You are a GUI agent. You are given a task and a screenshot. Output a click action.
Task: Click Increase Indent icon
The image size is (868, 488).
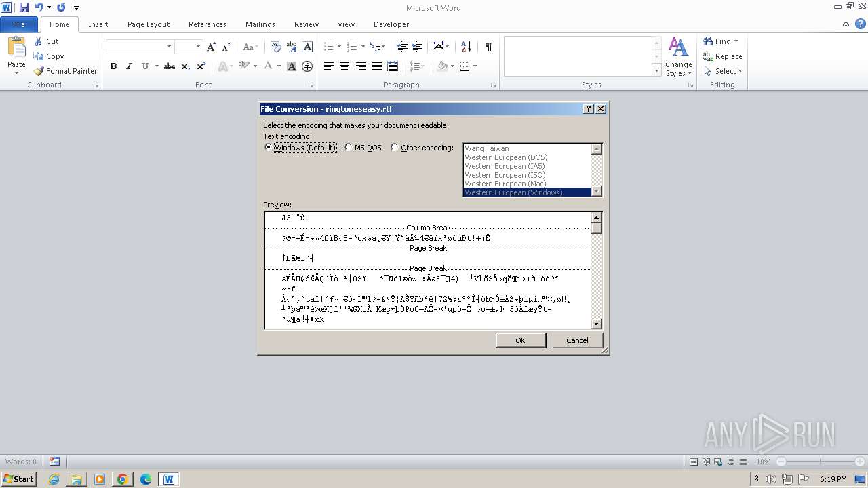(x=418, y=47)
